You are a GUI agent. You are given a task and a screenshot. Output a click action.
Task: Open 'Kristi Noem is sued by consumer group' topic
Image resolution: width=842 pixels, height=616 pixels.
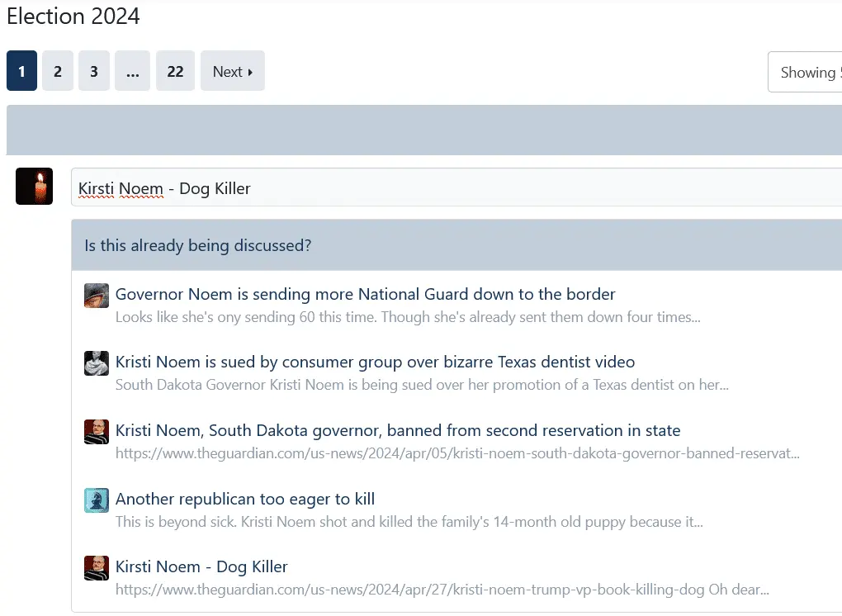pos(375,362)
